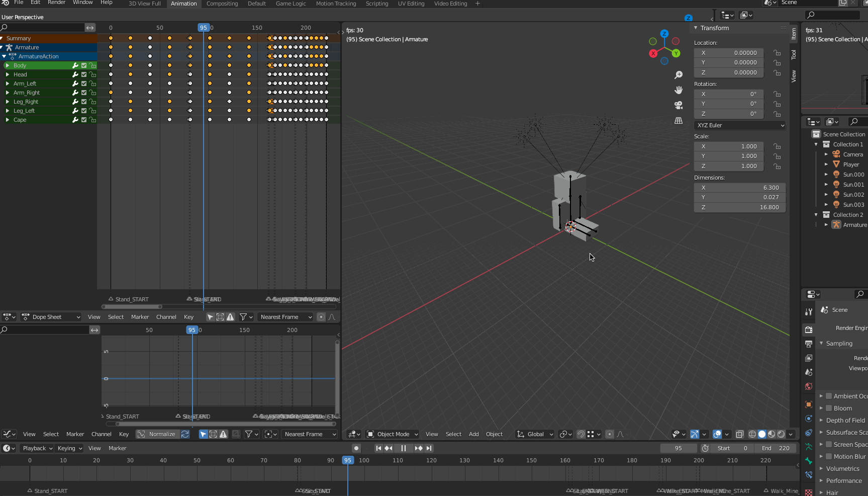This screenshot has width=868, height=496.
Task: Open the Playback popover in timeline
Action: (x=37, y=448)
